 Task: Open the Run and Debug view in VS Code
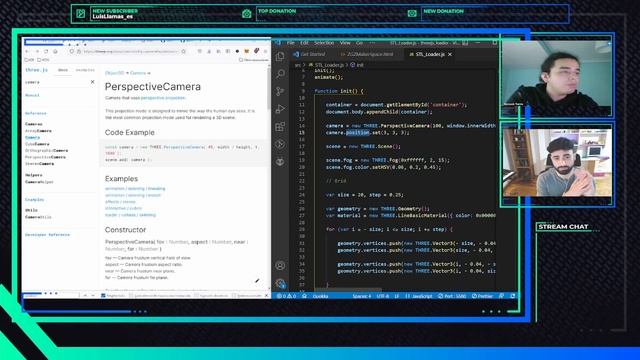pyautogui.click(x=280, y=109)
